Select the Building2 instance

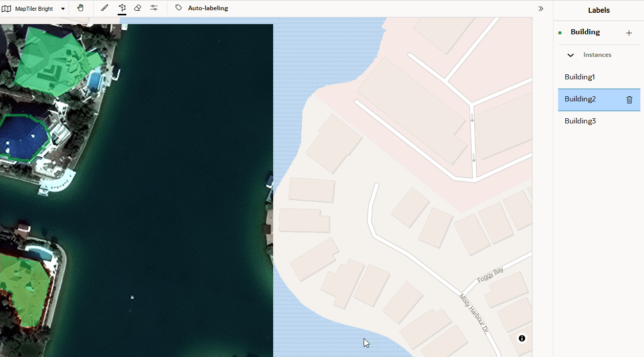point(599,99)
